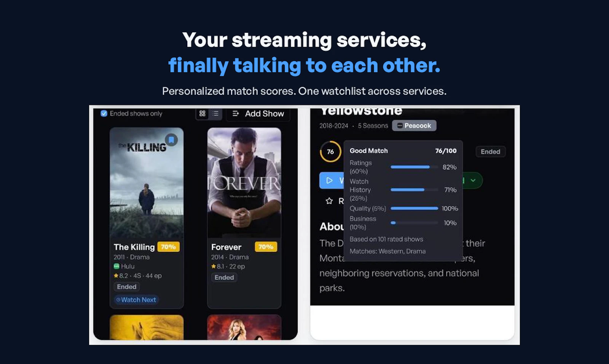
Task: Click the Ended tag under Forever
Action: click(224, 277)
